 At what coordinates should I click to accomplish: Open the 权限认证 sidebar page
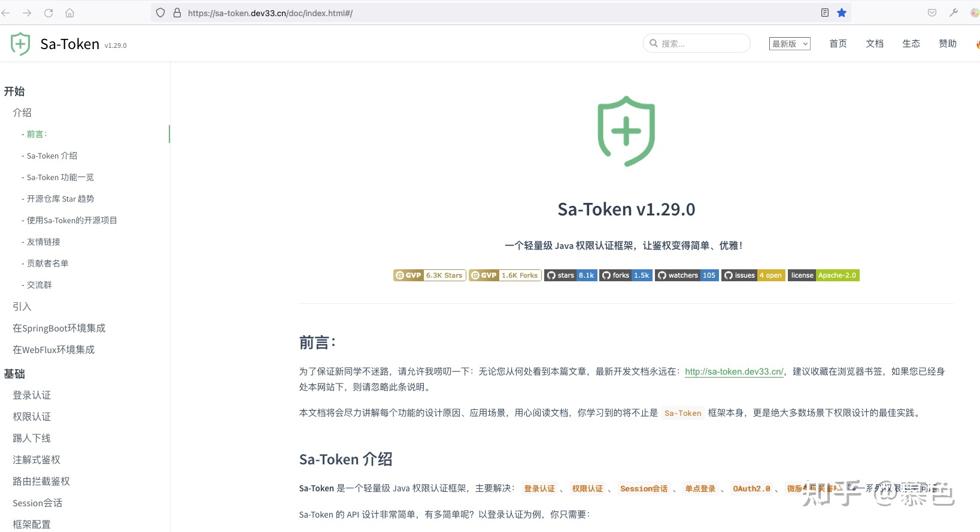(x=32, y=417)
